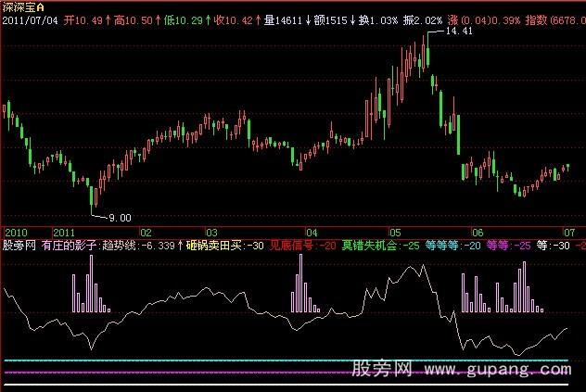The height and width of the screenshot is (392, 586).
Task: Select the 04 month marker
Action: pos(312,233)
